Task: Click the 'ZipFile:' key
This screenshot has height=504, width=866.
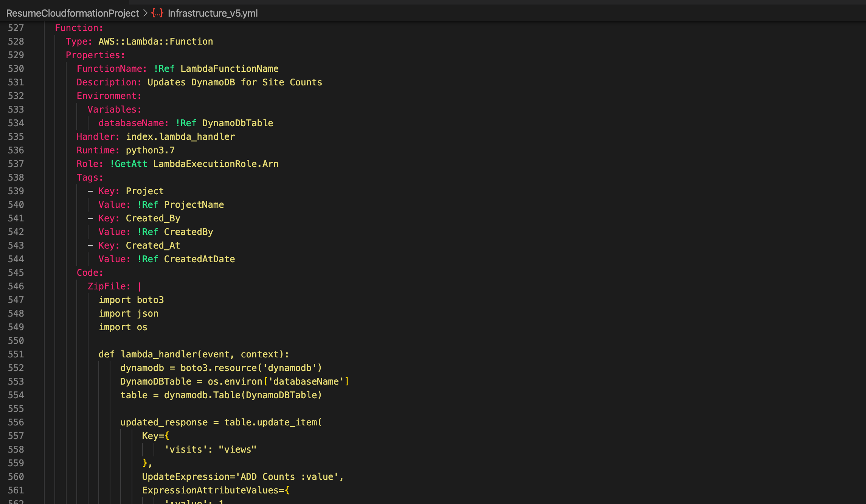Action: point(109,286)
